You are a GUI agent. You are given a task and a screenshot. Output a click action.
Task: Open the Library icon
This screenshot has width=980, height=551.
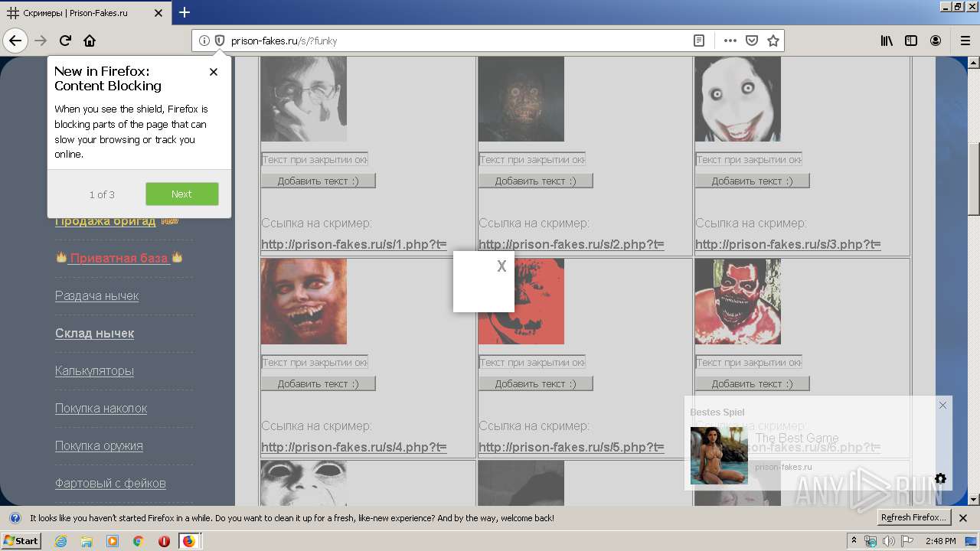click(887, 41)
